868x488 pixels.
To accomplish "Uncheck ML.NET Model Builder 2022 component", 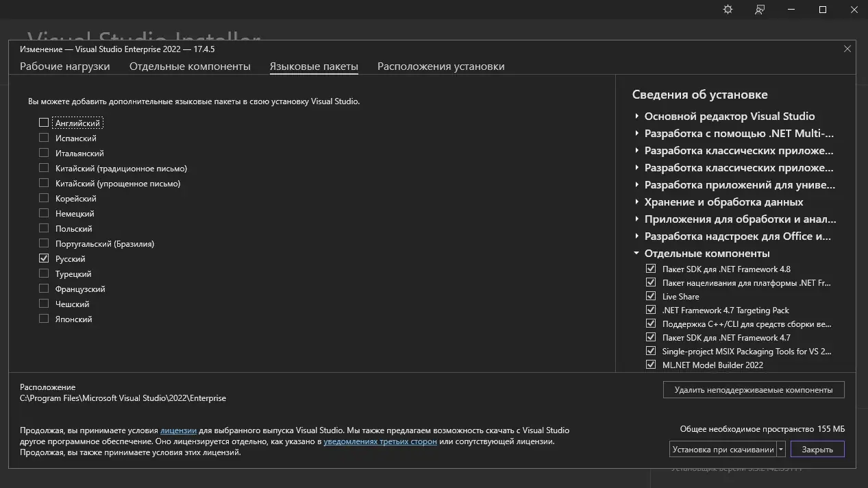I will click(651, 365).
